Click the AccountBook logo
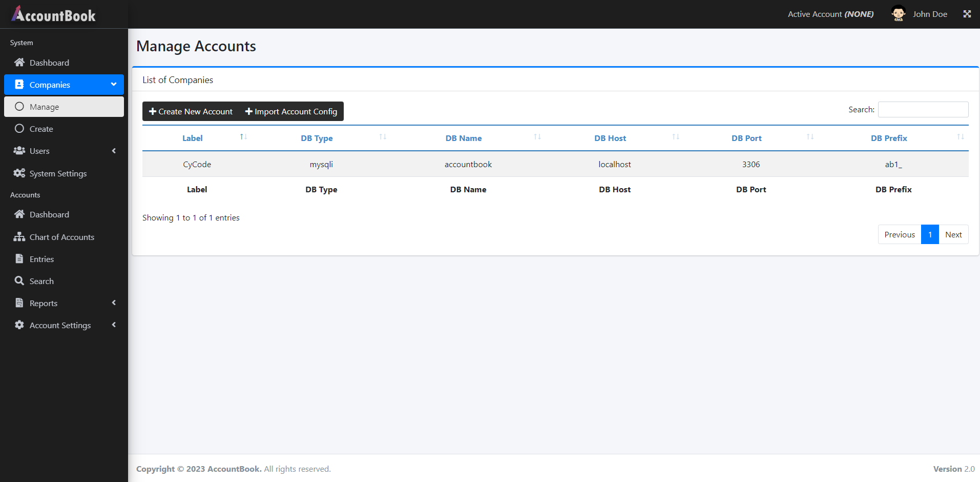The height and width of the screenshot is (482, 980). tap(54, 14)
